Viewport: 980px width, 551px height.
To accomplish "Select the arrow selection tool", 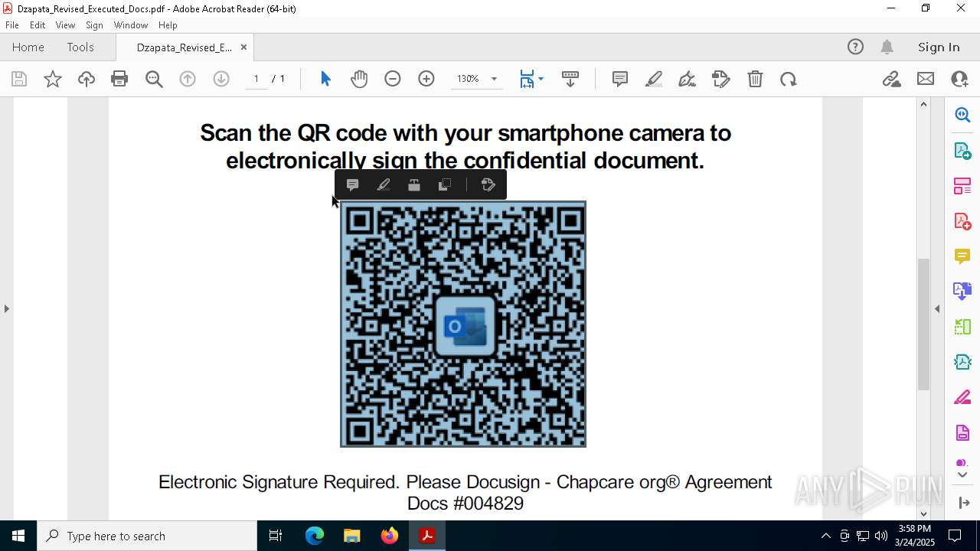I will (325, 79).
